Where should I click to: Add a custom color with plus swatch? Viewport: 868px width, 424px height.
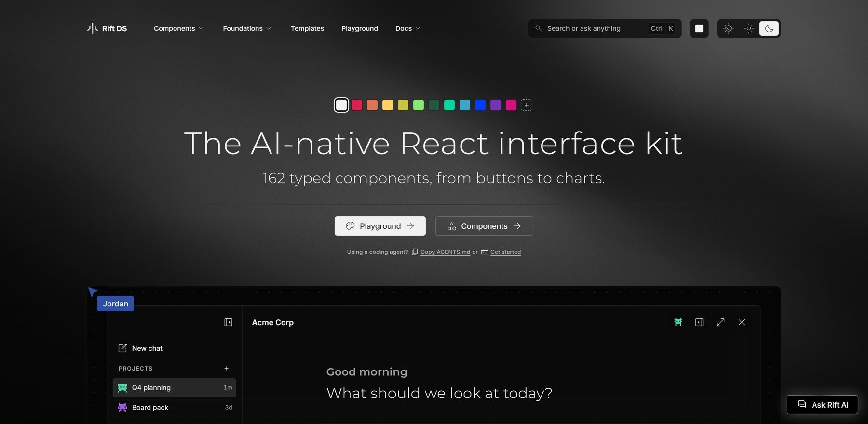click(527, 105)
